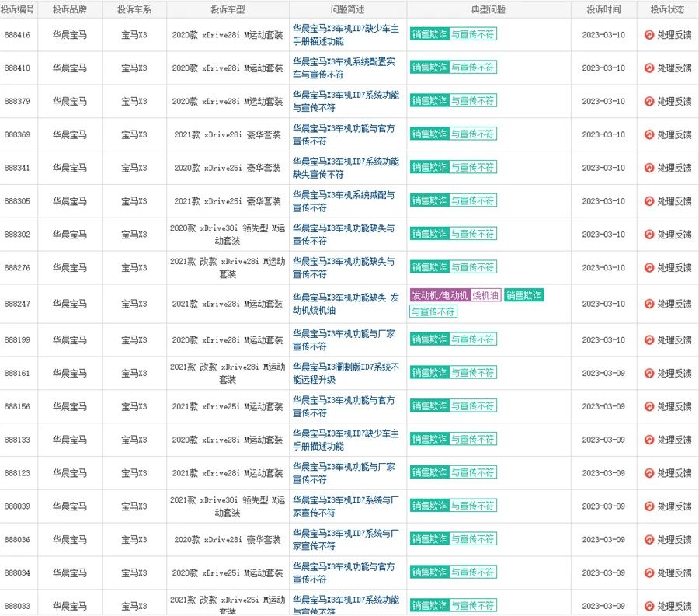Click the status icon for complaint 888410
The height and width of the screenshot is (616, 699).
point(649,68)
